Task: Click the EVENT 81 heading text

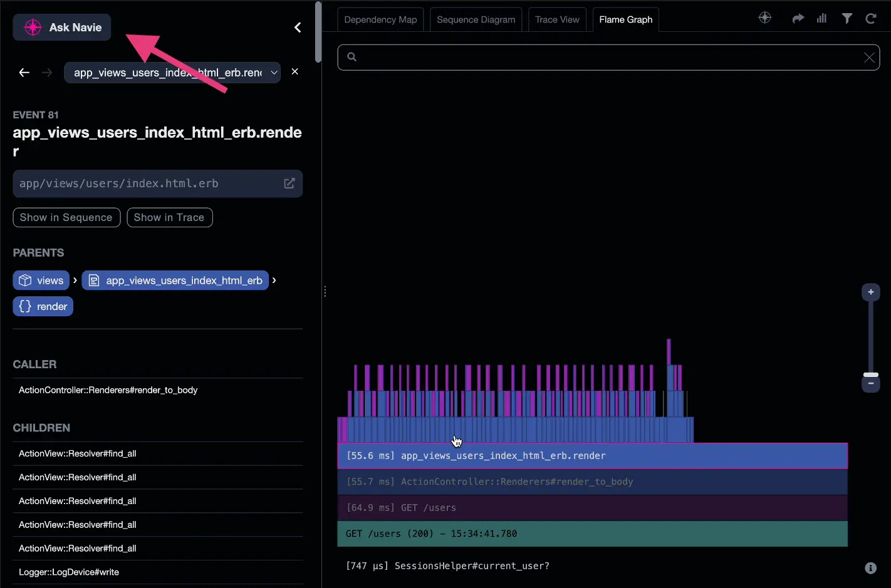Action: click(x=36, y=115)
